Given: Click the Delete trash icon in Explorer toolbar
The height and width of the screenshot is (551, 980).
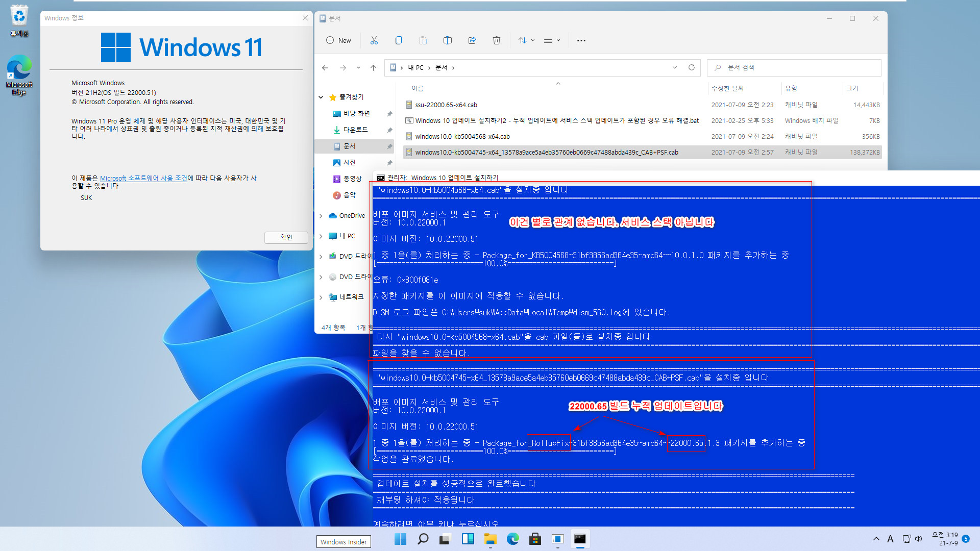Looking at the screenshot, I should coord(497,40).
